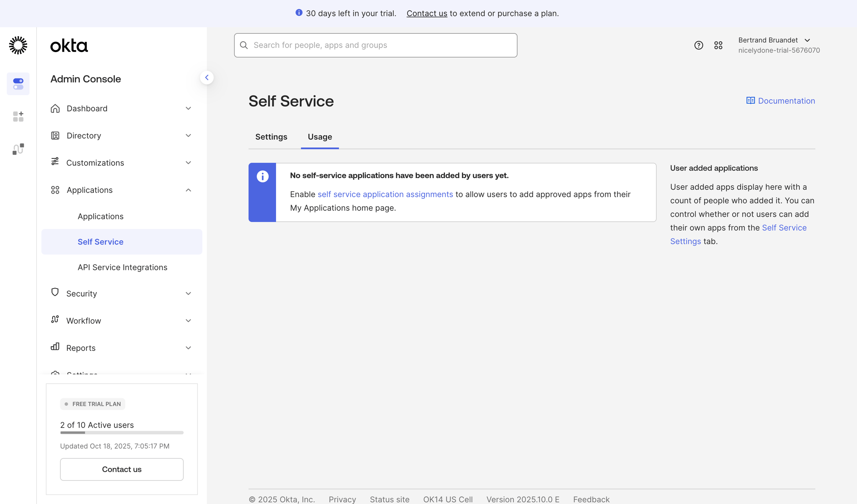Screen dimensions: 857x504
Task: Click the search magnifier icon
Action: pyautogui.click(x=244, y=45)
